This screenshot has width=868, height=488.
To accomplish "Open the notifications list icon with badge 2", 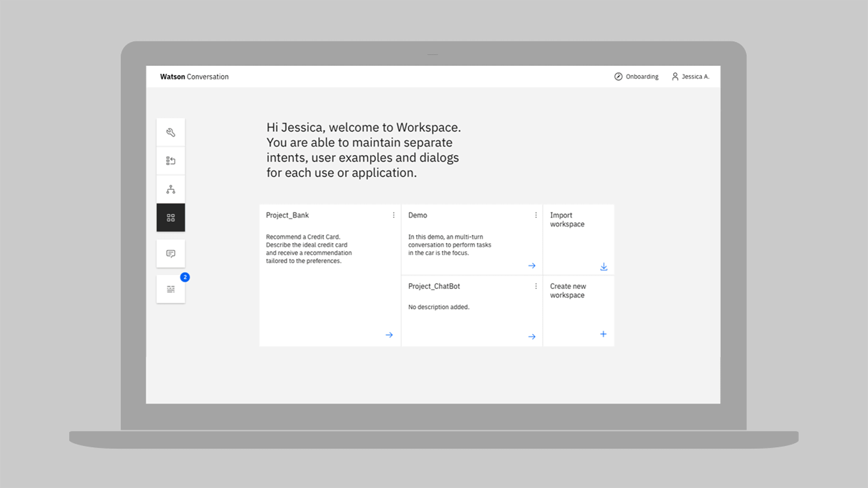I will point(170,288).
